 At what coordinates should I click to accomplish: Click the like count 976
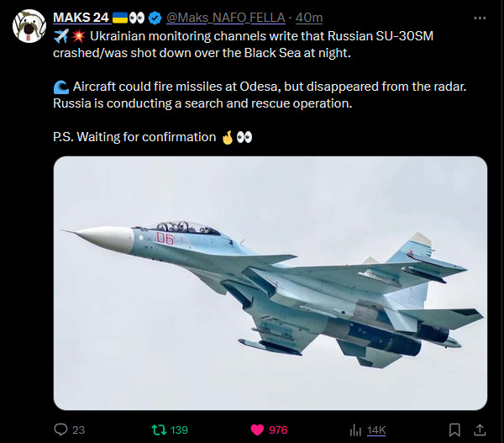[x=278, y=430]
